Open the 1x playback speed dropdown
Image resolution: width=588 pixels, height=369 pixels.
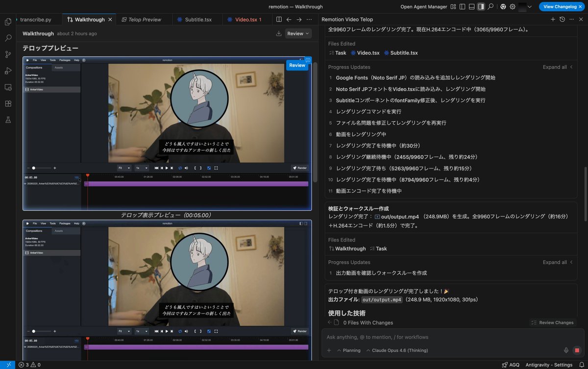[142, 168]
